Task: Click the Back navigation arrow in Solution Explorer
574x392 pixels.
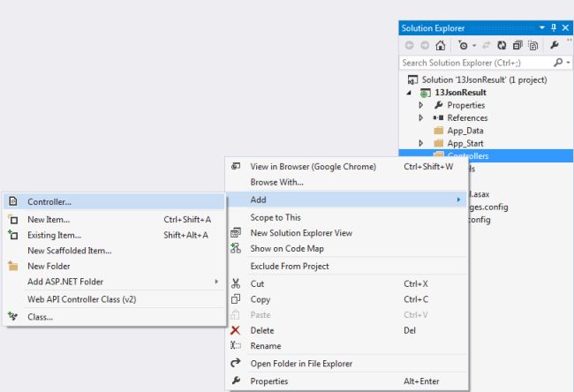Action: point(409,45)
